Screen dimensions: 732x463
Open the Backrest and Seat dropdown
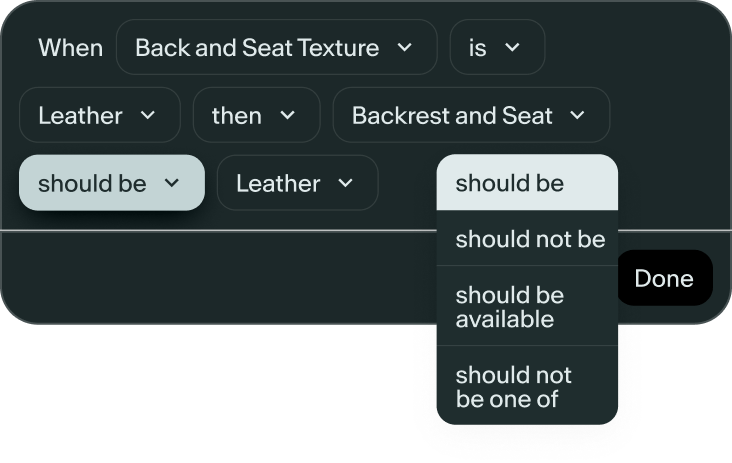(x=470, y=115)
